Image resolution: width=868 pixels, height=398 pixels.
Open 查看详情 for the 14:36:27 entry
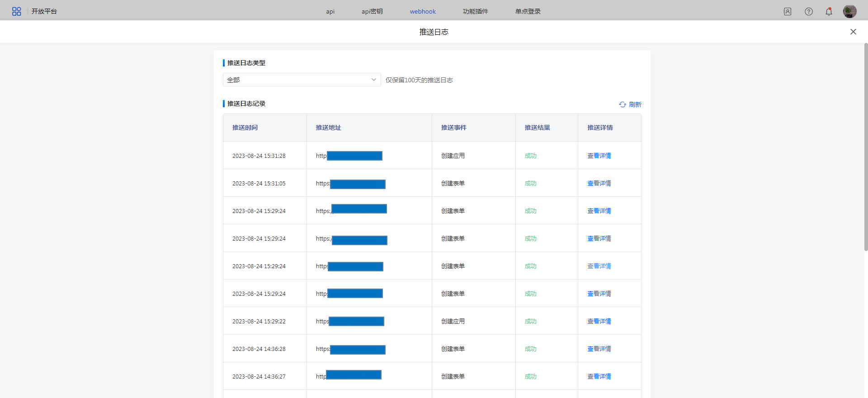tap(599, 376)
